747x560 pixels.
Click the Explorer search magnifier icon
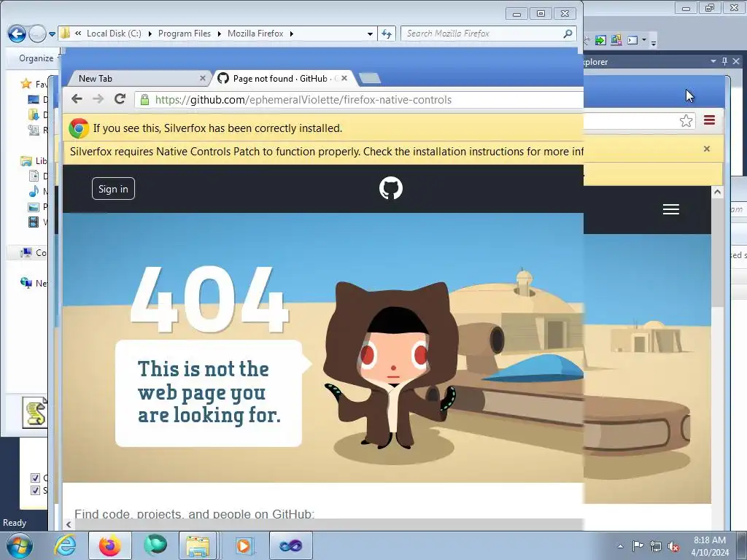(x=568, y=34)
